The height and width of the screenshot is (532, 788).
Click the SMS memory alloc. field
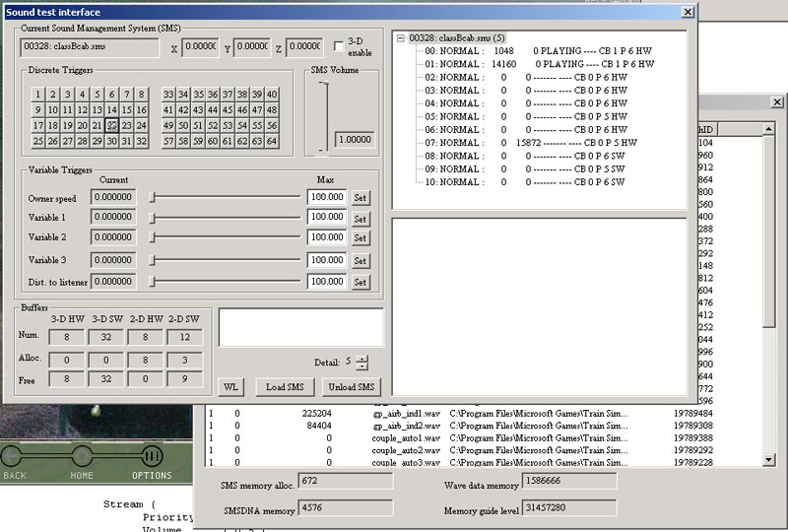pos(346,481)
